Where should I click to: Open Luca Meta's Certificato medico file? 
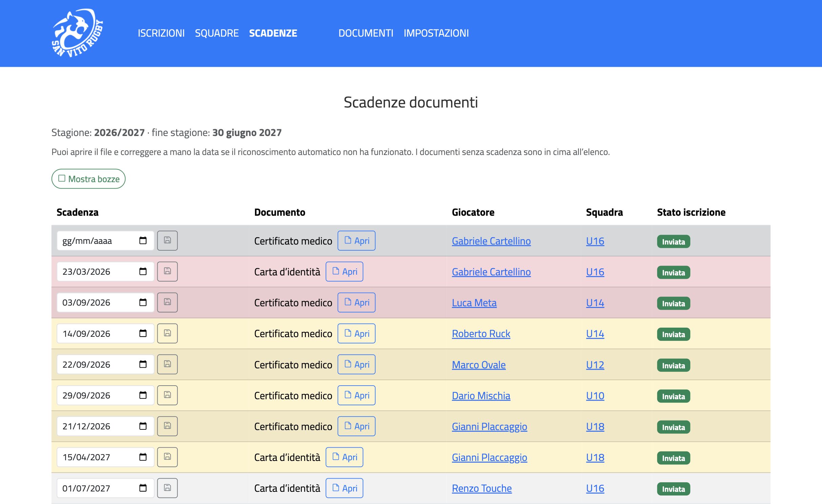(x=356, y=302)
